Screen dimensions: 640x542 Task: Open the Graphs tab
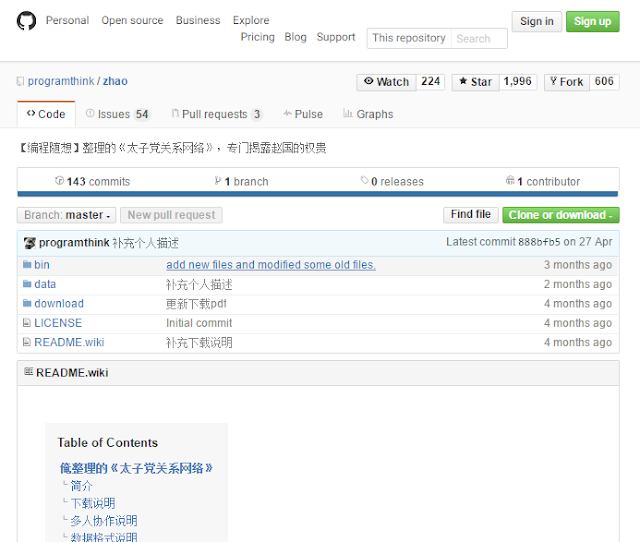[368, 114]
